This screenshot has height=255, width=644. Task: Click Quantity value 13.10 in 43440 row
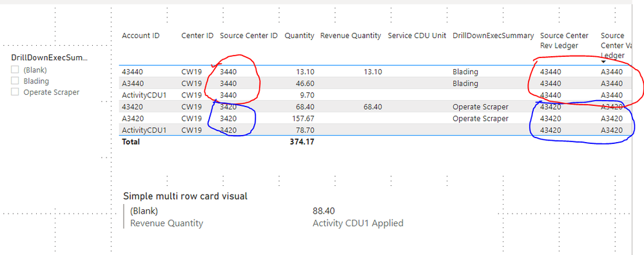(305, 72)
